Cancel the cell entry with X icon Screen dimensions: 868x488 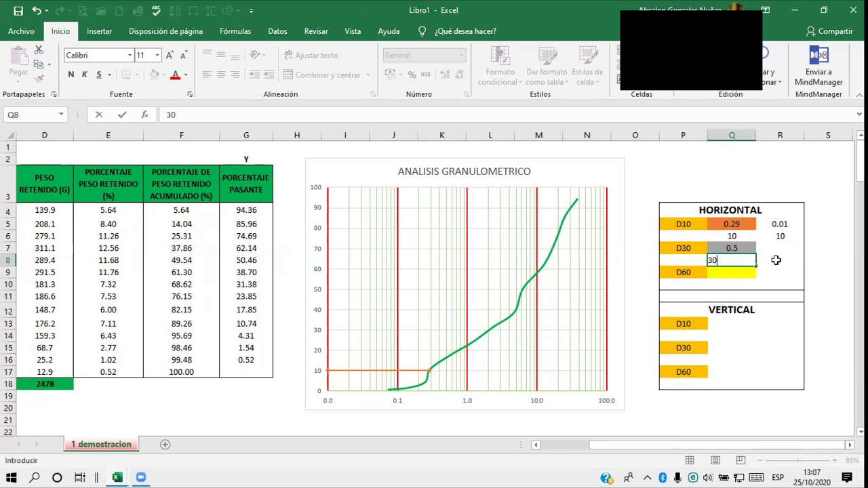pyautogui.click(x=99, y=115)
